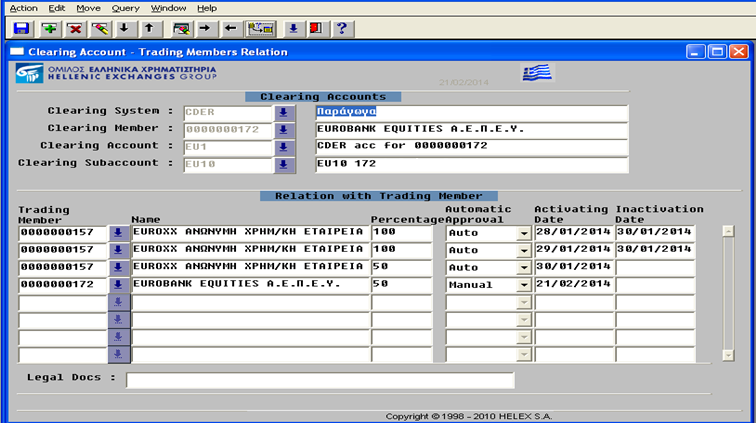Image resolution: width=756 pixels, height=423 pixels.
Task: Click scroll up arrow of relation table
Action: tap(728, 231)
